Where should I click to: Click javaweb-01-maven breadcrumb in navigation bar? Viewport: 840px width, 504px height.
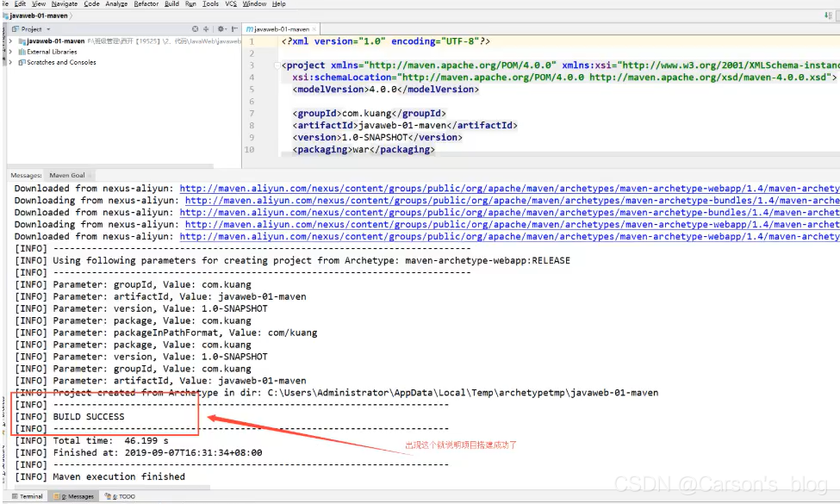[x=39, y=16]
